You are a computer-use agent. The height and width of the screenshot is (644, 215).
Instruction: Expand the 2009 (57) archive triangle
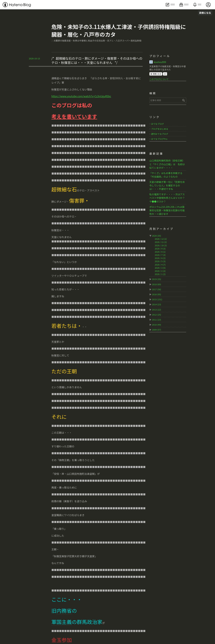(150, 330)
